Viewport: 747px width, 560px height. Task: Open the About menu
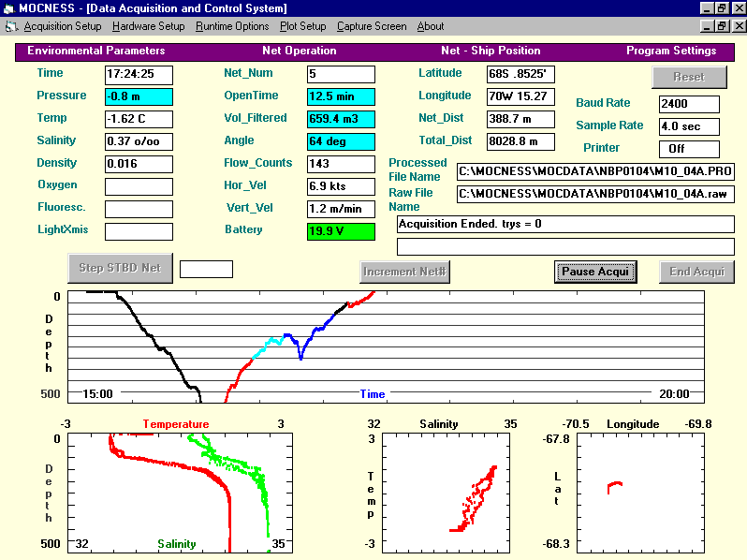[x=431, y=26]
